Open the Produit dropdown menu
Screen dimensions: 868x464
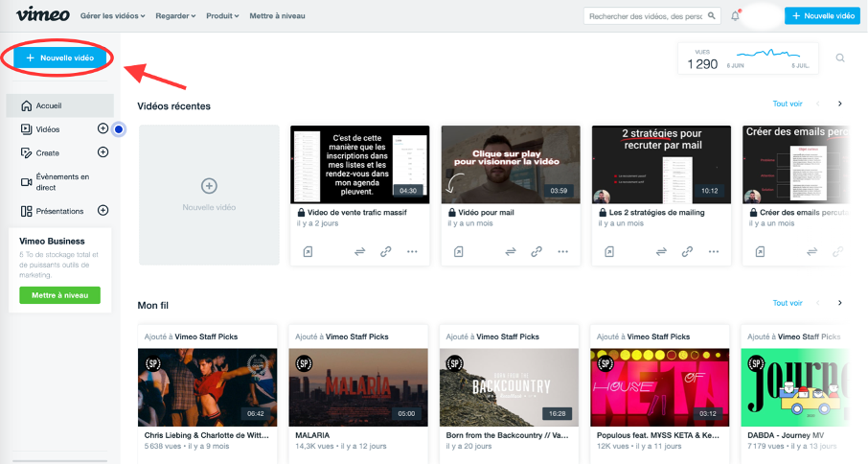(222, 16)
